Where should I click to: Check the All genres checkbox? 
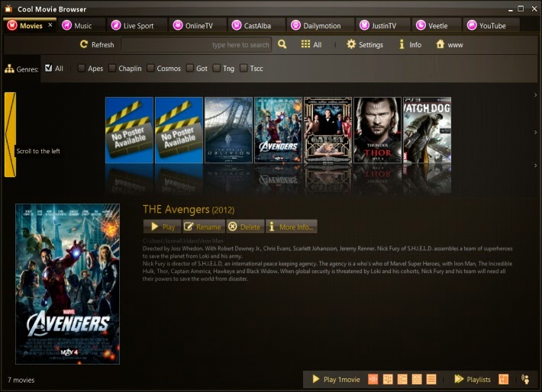click(48, 68)
